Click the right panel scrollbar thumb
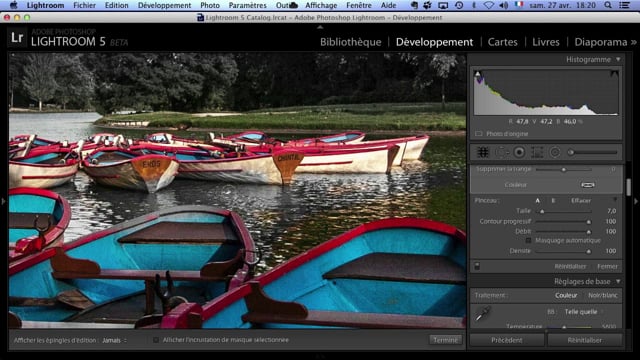 tap(629, 187)
